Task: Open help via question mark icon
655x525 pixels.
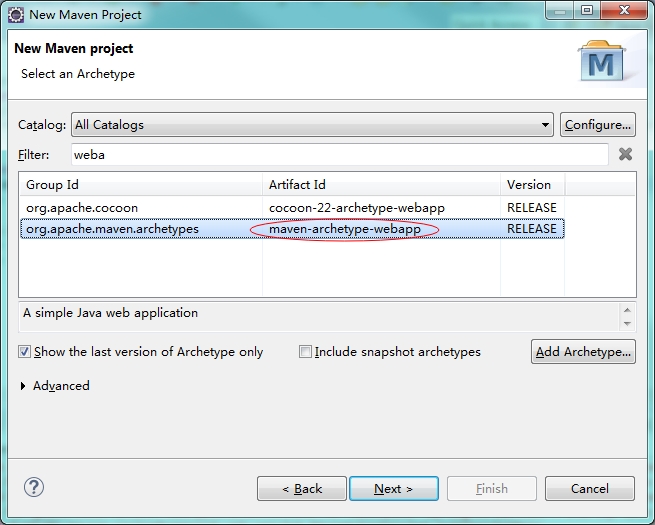Action: coord(34,487)
